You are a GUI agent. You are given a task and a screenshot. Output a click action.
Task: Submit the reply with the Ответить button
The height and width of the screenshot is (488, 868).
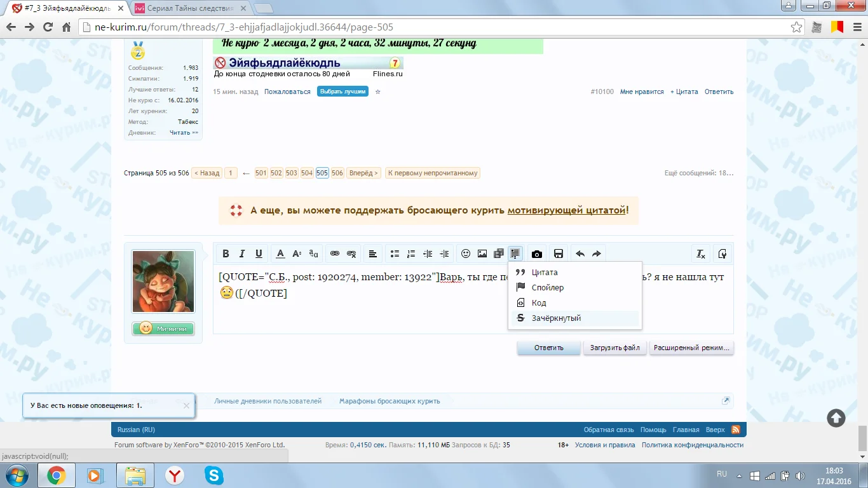coord(549,348)
